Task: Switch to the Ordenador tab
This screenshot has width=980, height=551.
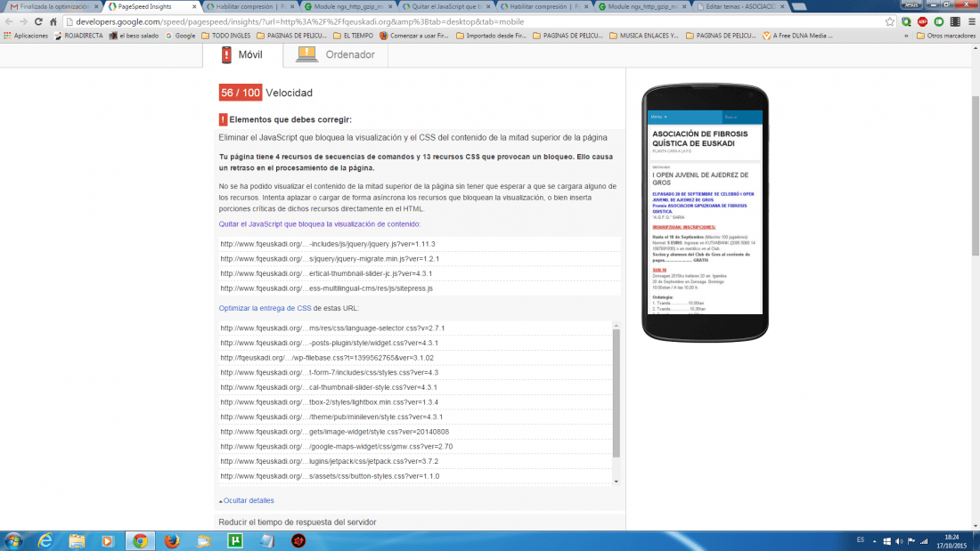Action: pyautogui.click(x=336, y=55)
